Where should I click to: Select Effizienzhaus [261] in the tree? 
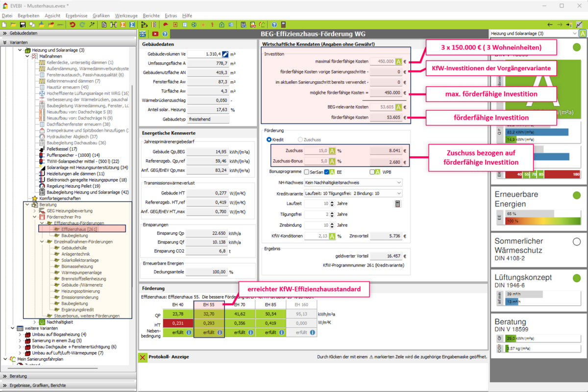pos(79,229)
